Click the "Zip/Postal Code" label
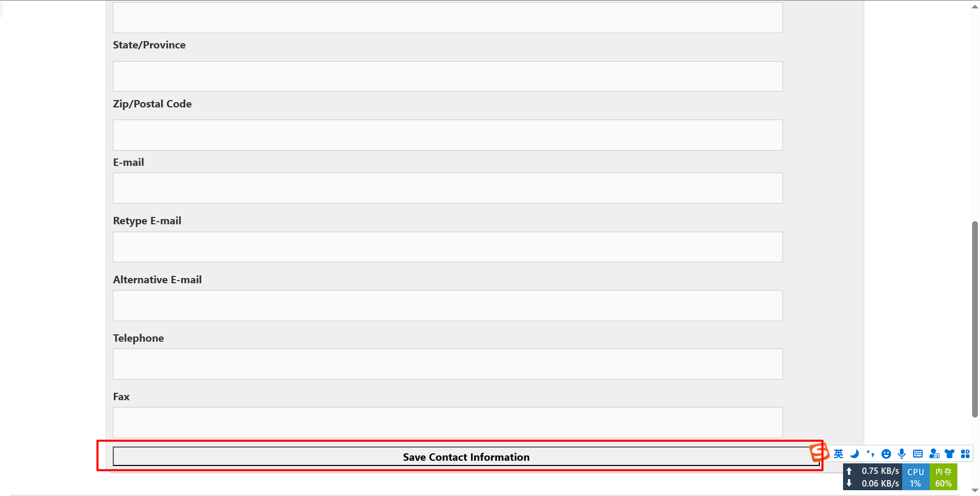The image size is (980, 496). coord(152,104)
